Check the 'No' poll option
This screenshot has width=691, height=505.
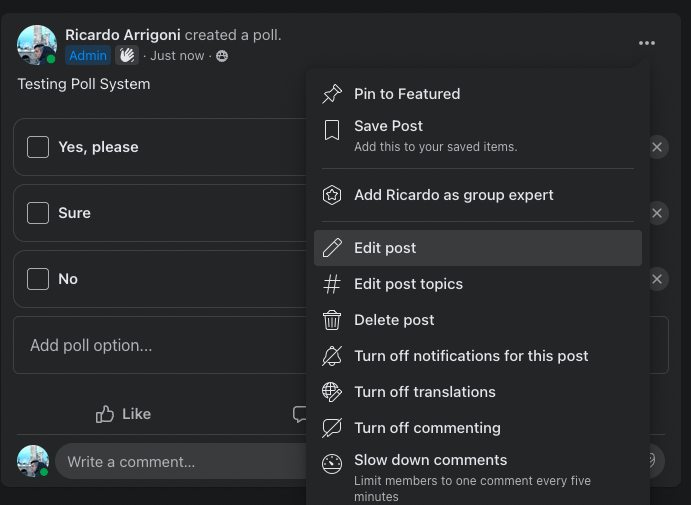tap(38, 279)
